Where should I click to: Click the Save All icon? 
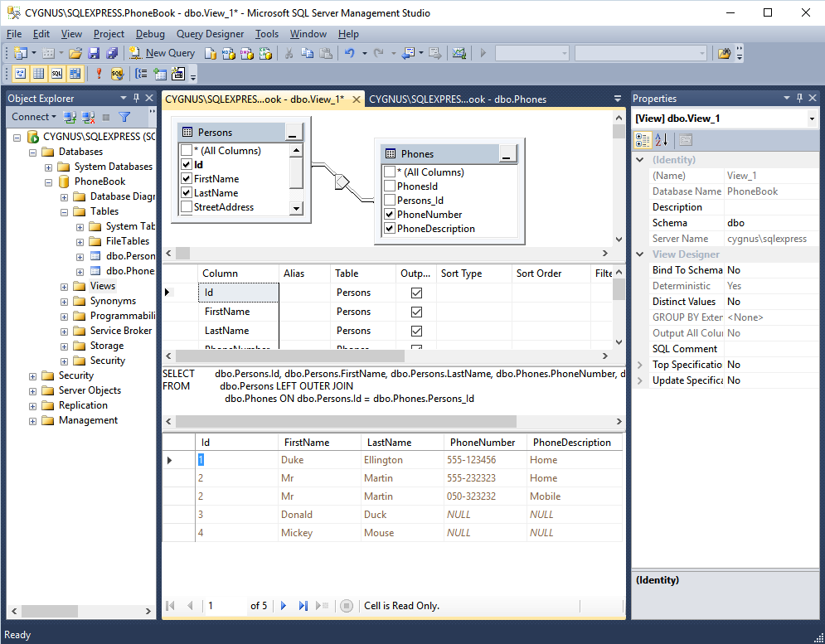pyautogui.click(x=112, y=53)
